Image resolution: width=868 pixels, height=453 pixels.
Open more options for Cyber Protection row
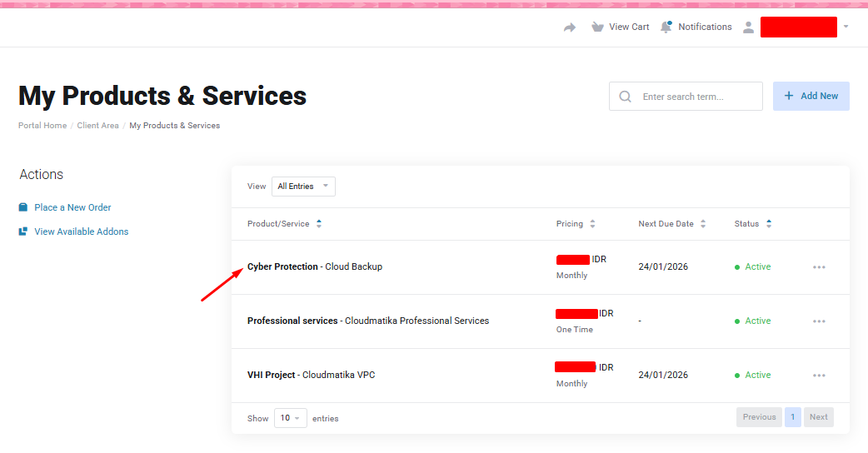tap(820, 267)
